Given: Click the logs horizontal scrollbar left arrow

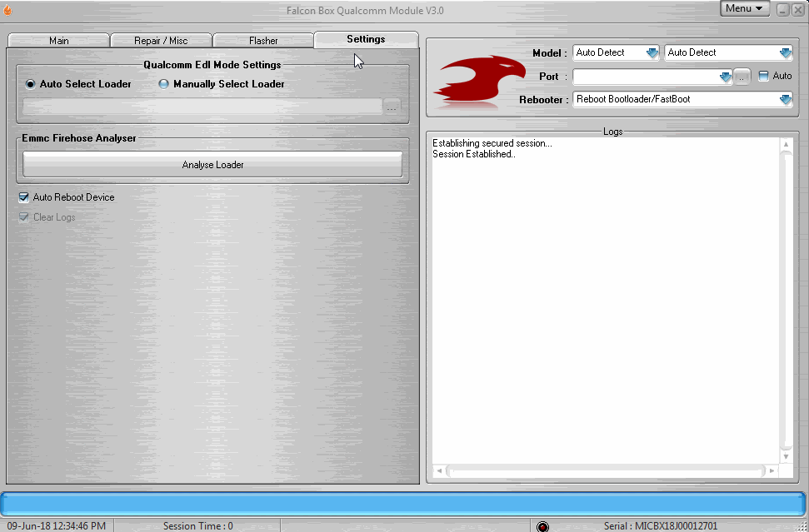Looking at the screenshot, I should [x=439, y=470].
